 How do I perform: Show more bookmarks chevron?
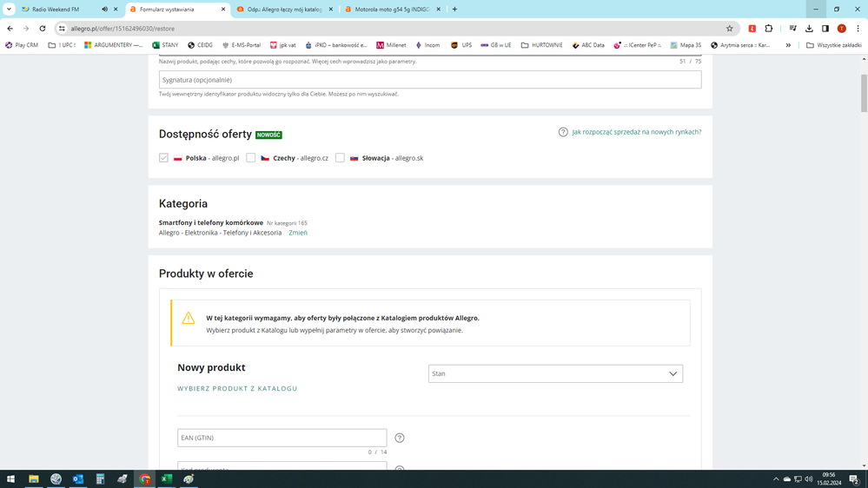tap(788, 45)
